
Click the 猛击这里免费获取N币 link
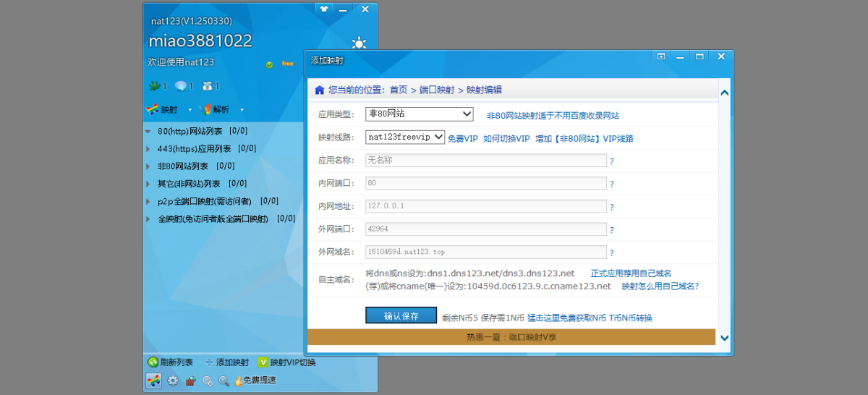(x=566, y=318)
